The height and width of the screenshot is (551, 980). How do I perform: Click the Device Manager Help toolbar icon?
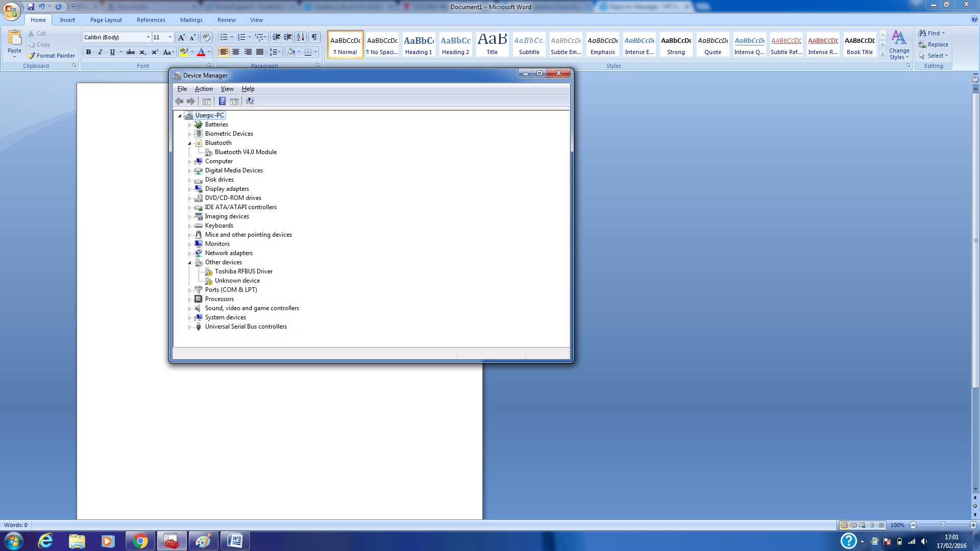point(222,101)
